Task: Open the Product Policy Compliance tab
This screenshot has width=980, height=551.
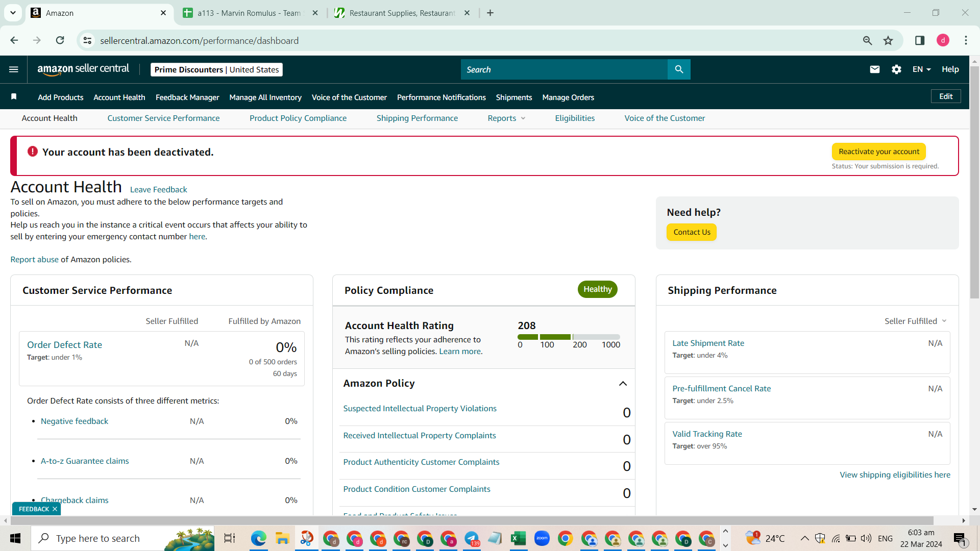Action: point(298,118)
